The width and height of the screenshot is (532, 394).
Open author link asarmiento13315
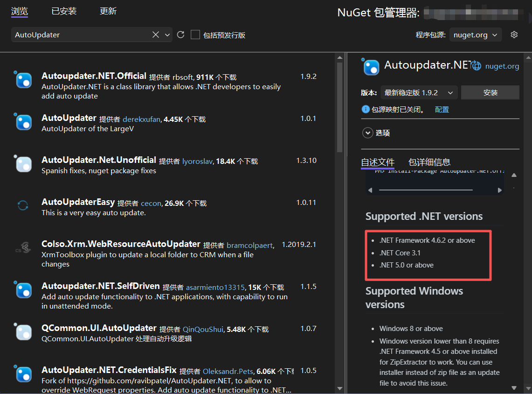[x=215, y=288]
